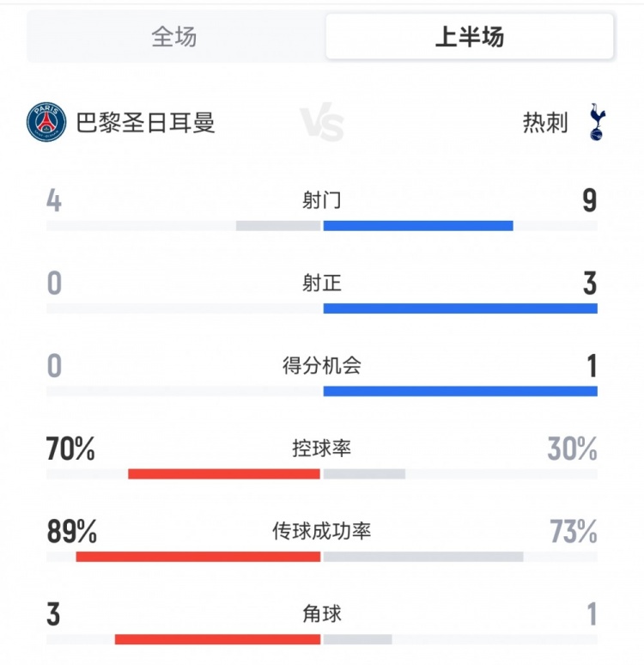
Task: Click the blue 射门 bar for 热刺
Action: pyautogui.click(x=418, y=226)
